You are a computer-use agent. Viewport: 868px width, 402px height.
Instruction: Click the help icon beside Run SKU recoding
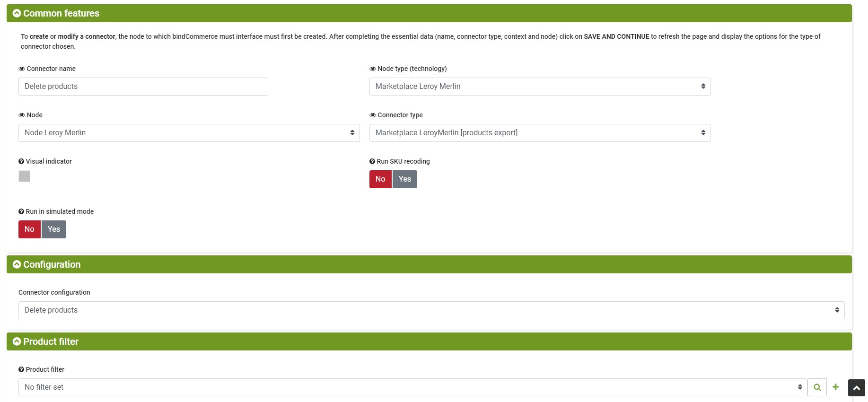pyautogui.click(x=372, y=161)
